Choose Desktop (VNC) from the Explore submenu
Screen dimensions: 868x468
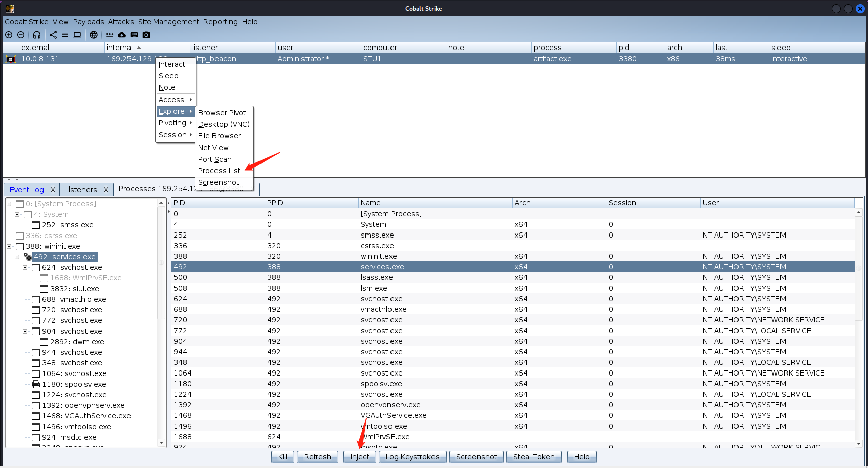(x=224, y=124)
